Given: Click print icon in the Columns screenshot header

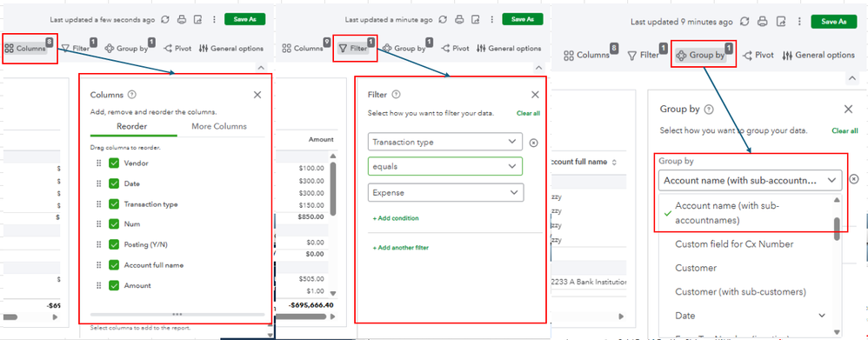Looking at the screenshot, I should (x=181, y=19).
